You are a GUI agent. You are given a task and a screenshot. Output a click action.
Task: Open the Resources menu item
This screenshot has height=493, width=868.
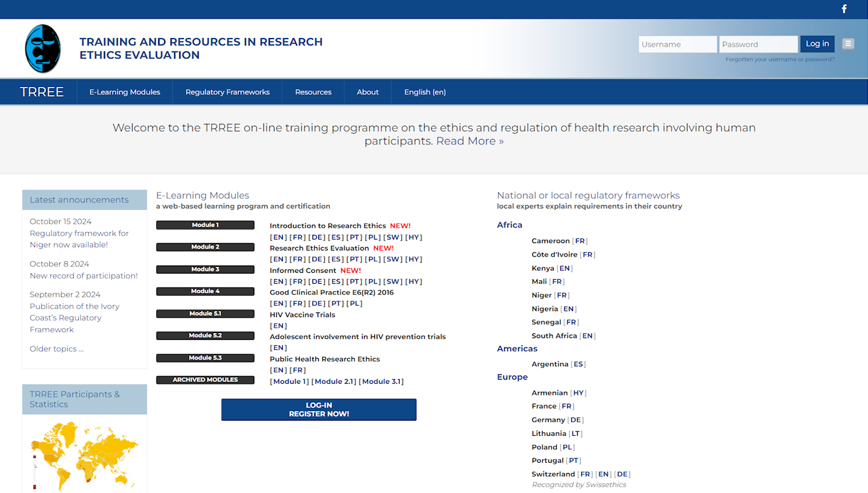313,92
